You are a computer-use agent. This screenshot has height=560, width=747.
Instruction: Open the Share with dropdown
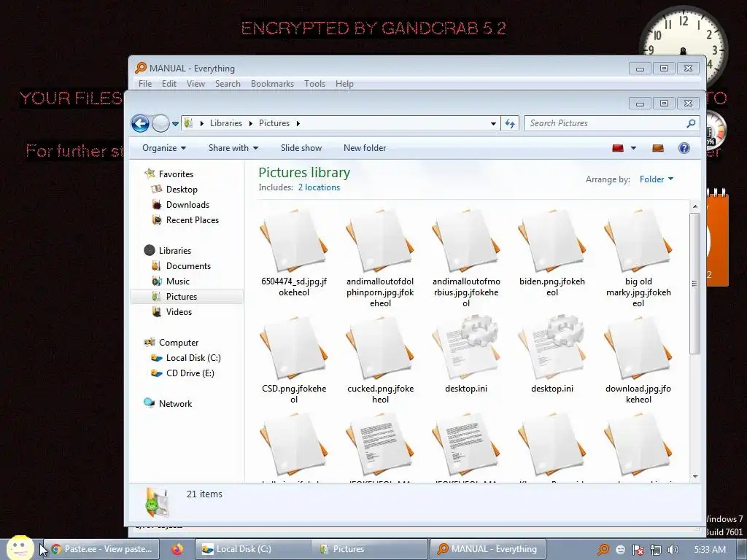(233, 148)
